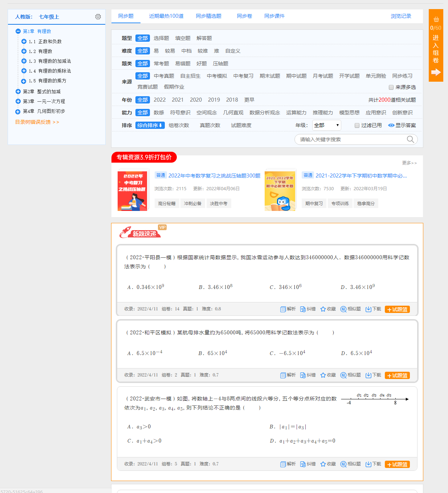Click the search magnifier icon

point(410,139)
